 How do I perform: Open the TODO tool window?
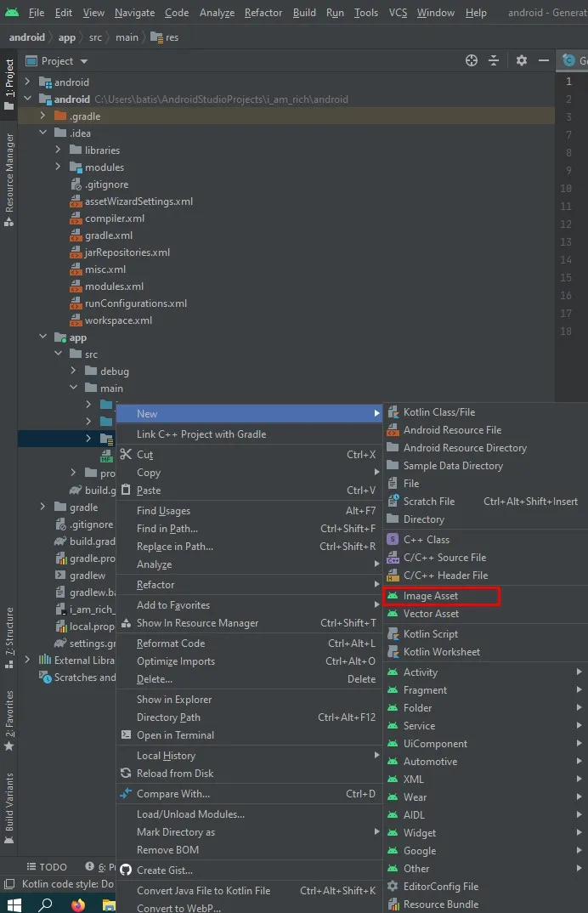pos(47,867)
